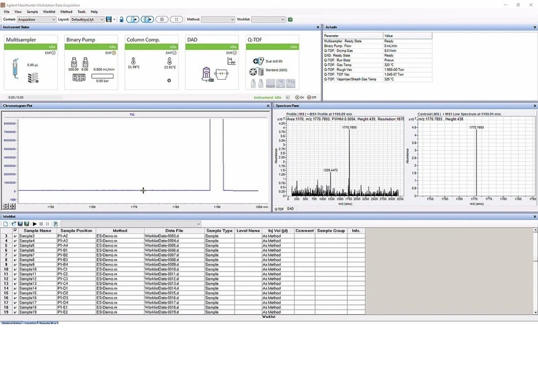Select the Off radio button for the instrument
Image resolution: width=538 pixels, height=392 pixels.
point(309,97)
